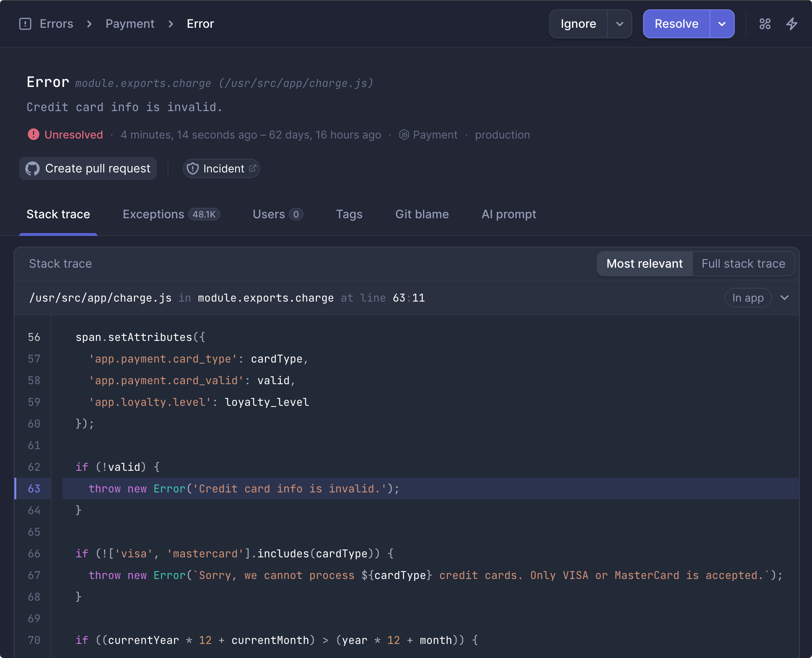Select the Stack trace tab

(58, 215)
